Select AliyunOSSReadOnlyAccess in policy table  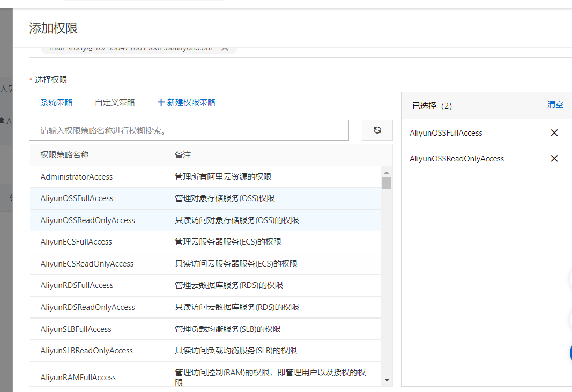206,220
